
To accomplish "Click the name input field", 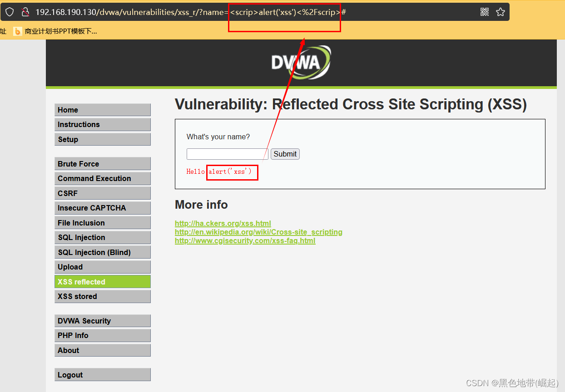I will (x=226, y=154).
